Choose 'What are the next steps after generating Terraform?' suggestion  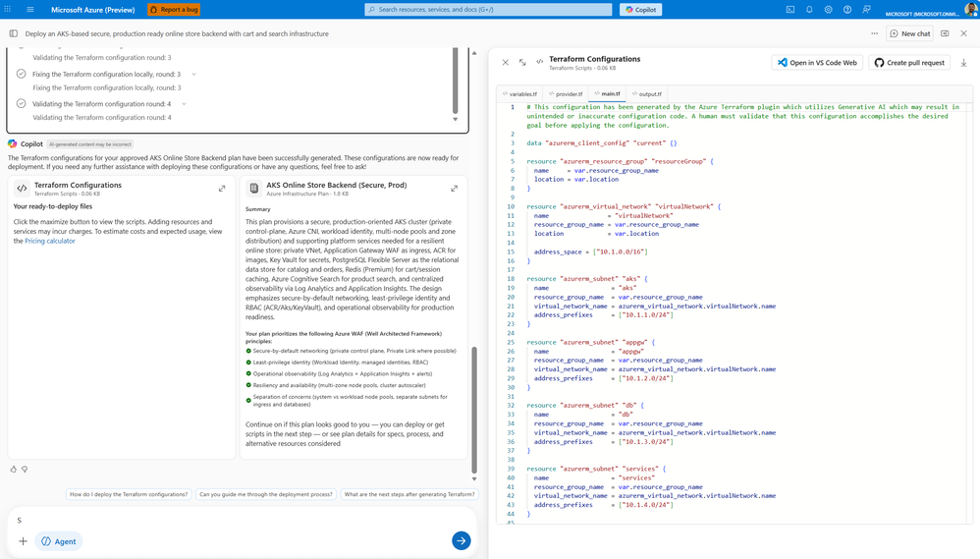click(409, 494)
